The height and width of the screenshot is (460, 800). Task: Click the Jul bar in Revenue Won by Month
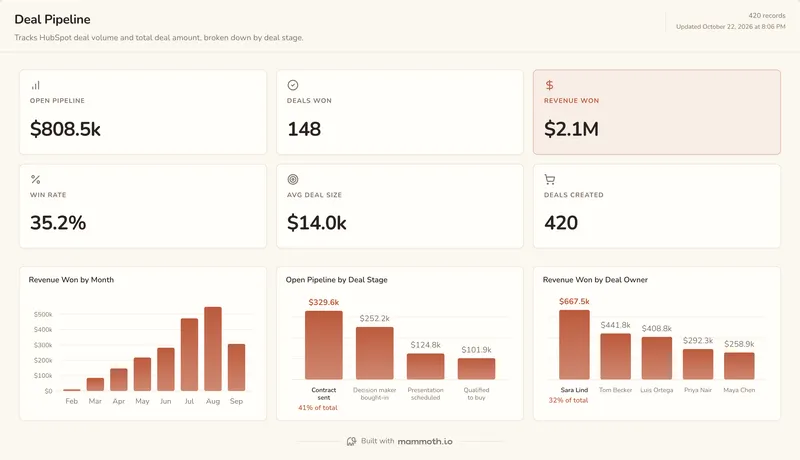pyautogui.click(x=189, y=355)
